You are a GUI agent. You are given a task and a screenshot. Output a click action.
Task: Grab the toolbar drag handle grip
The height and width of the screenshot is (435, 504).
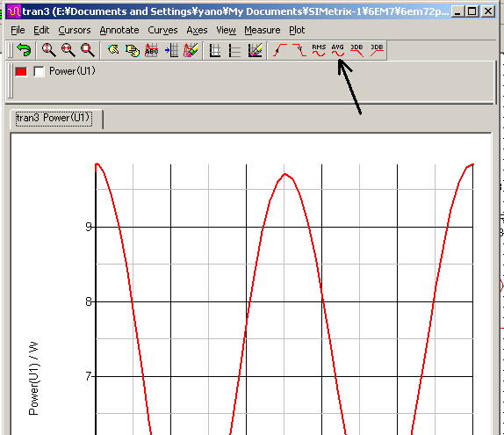click(x=11, y=50)
